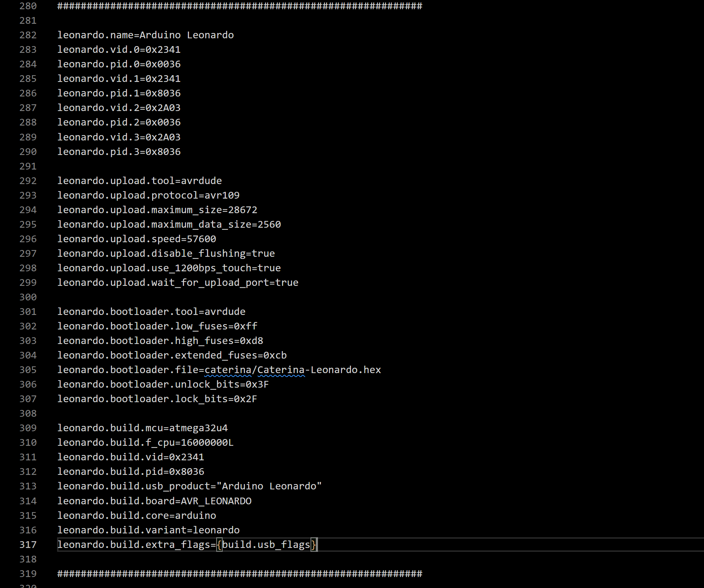Click 'leonardo.upload.protocol=avr109' line

click(x=148, y=195)
